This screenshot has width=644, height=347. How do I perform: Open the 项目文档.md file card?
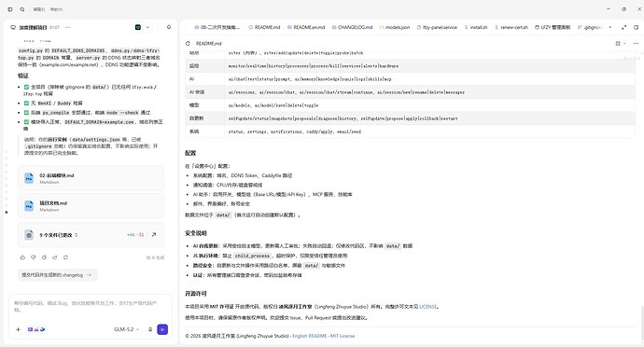click(91, 206)
